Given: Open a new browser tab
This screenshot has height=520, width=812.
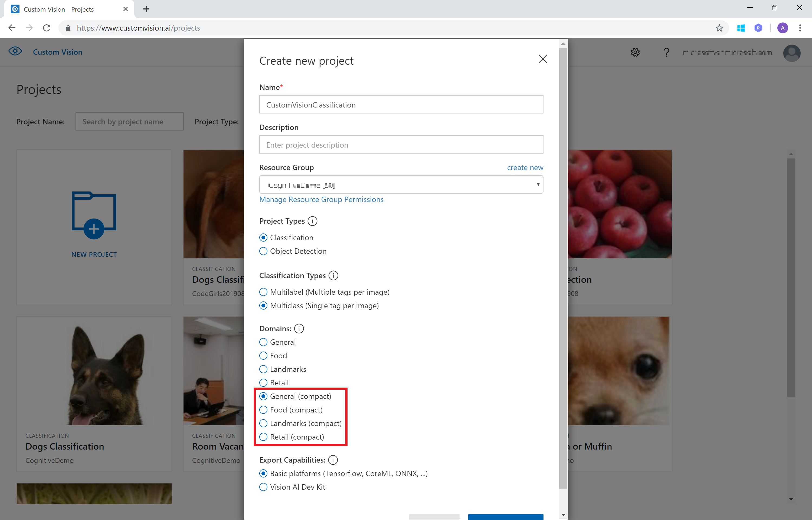Looking at the screenshot, I should tap(146, 9).
